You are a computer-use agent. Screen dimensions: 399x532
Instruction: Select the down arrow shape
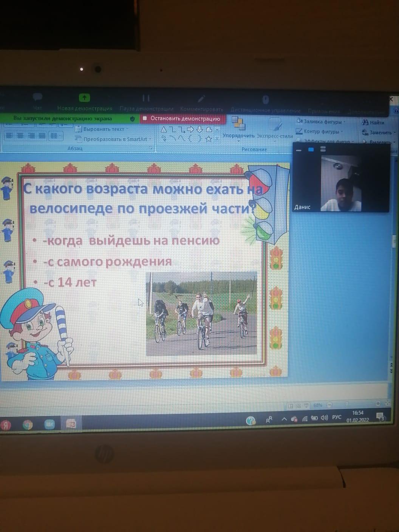point(199,130)
